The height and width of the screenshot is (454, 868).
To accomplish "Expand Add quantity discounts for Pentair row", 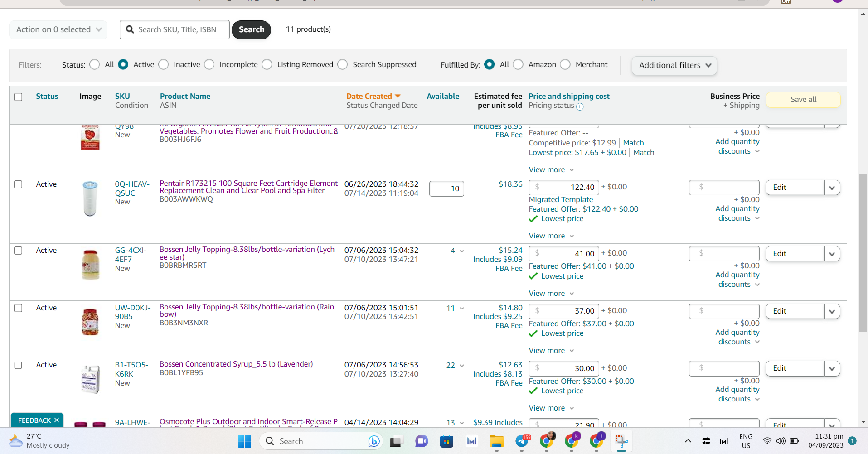I will (737, 213).
